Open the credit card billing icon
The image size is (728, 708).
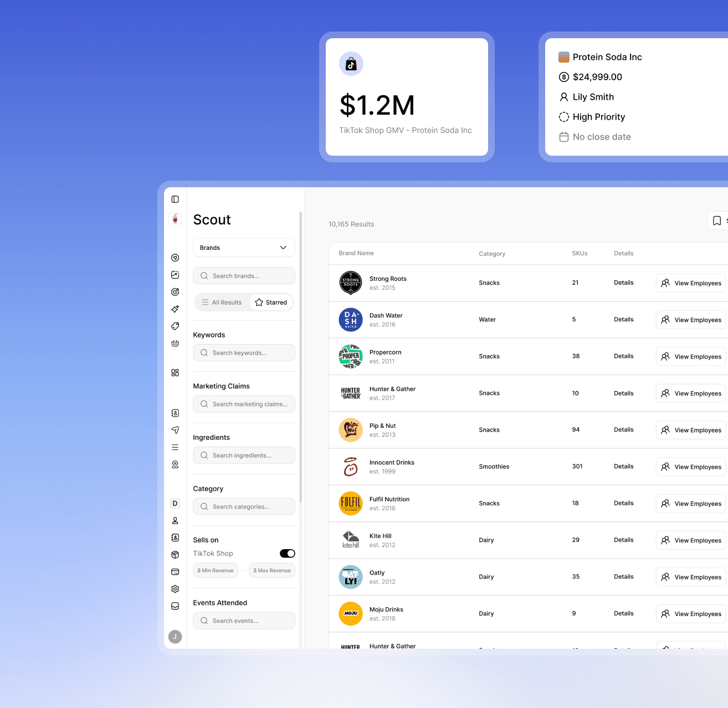pos(175,572)
